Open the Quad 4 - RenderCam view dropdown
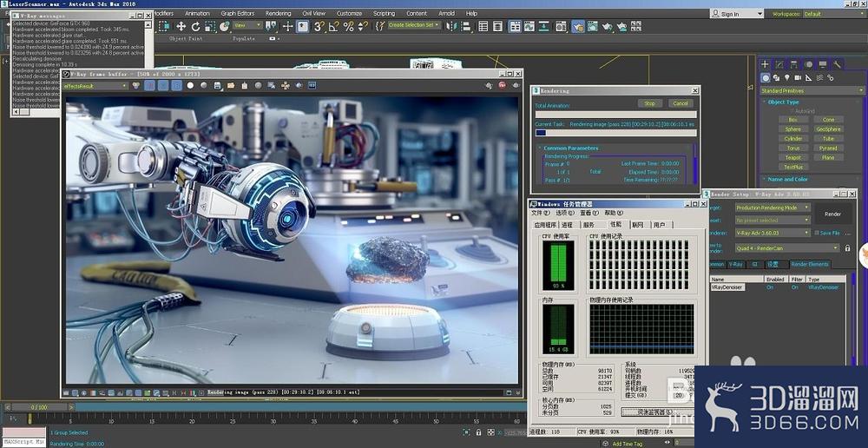Screen dimensions: 868x448 [787, 248]
